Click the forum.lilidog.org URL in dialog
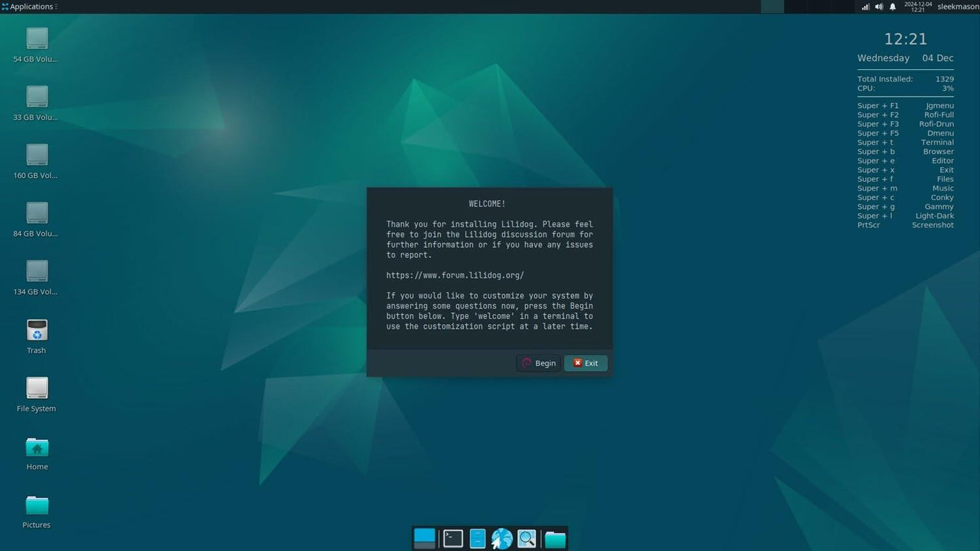The image size is (980, 551). tap(455, 275)
